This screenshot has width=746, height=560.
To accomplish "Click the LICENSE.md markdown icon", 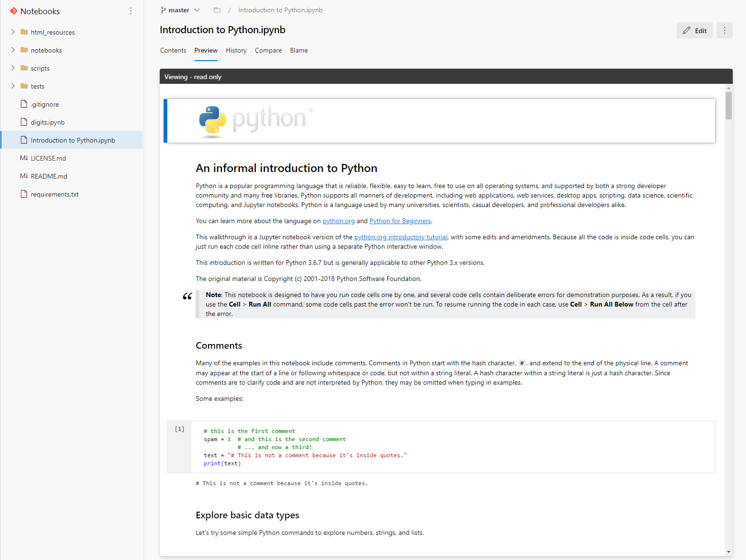I will 24,158.
